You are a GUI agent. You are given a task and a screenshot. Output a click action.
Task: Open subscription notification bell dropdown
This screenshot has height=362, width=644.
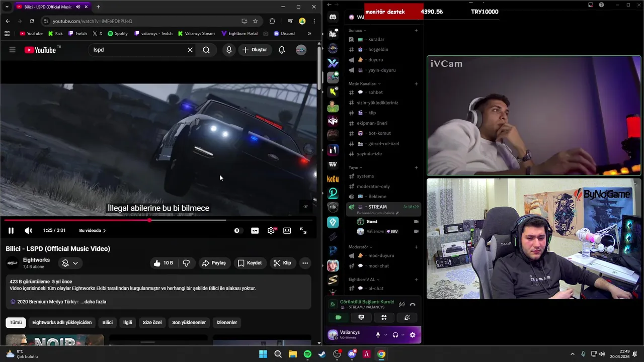[x=70, y=263]
